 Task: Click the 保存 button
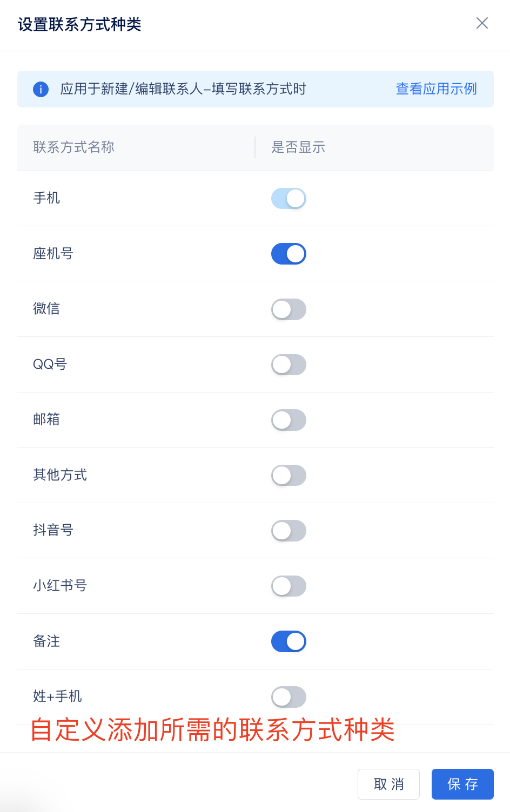(462, 784)
